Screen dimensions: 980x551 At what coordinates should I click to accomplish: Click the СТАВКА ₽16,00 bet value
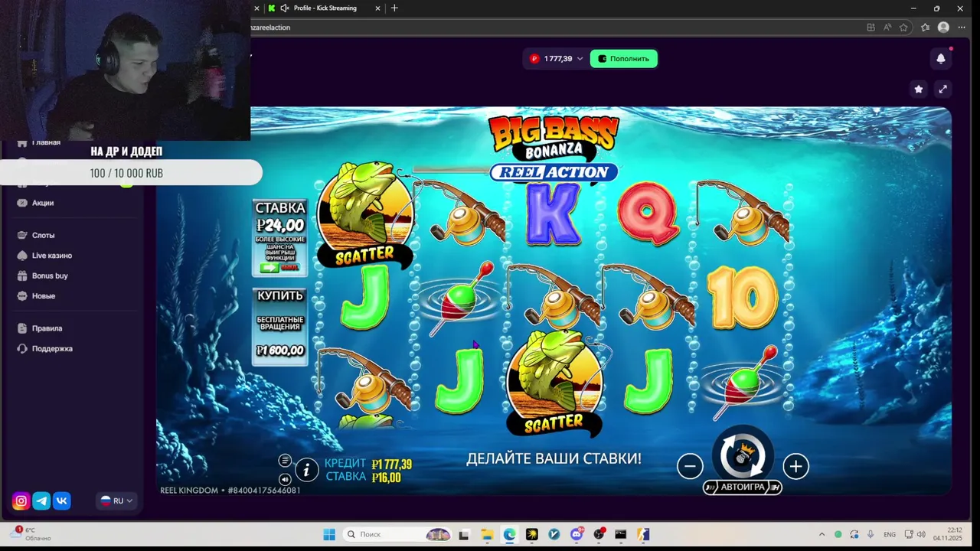click(x=387, y=478)
